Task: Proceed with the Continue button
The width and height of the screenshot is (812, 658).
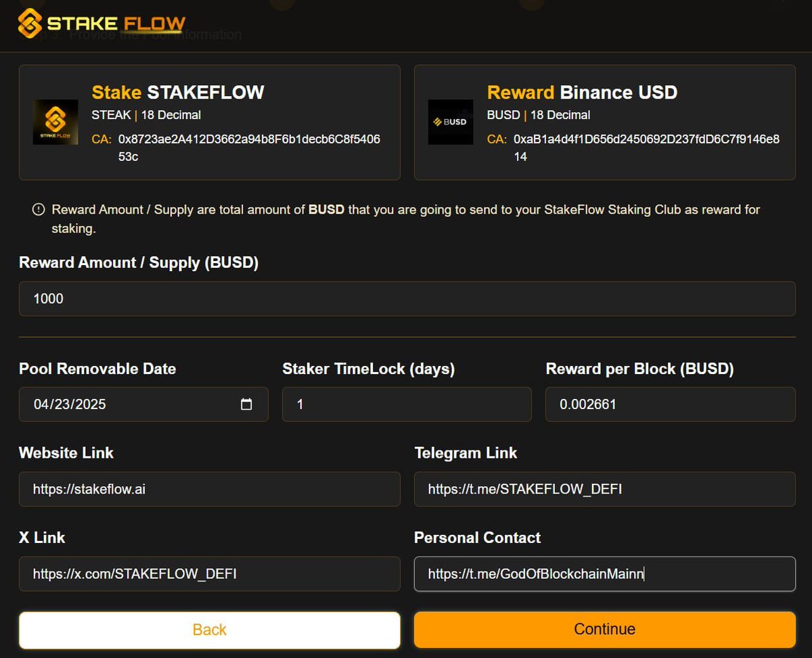Action: pyautogui.click(x=605, y=630)
